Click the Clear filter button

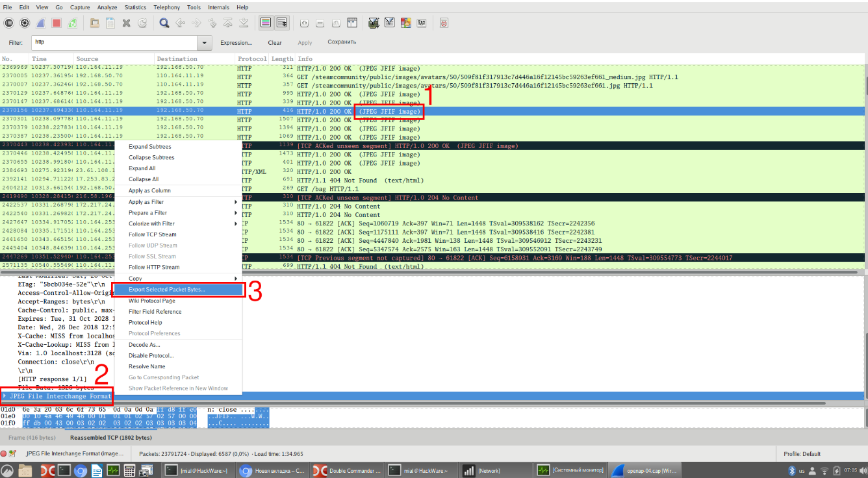tap(275, 43)
